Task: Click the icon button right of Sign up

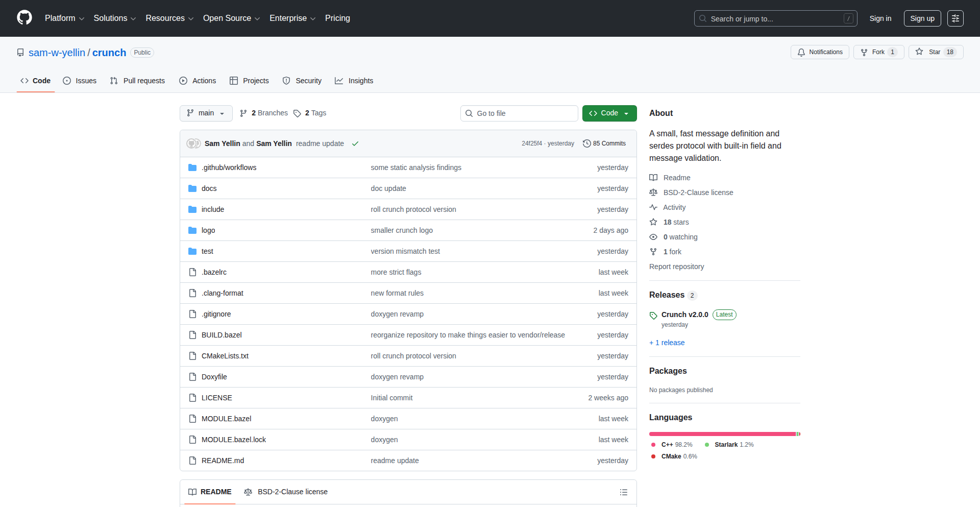Action: [x=955, y=18]
